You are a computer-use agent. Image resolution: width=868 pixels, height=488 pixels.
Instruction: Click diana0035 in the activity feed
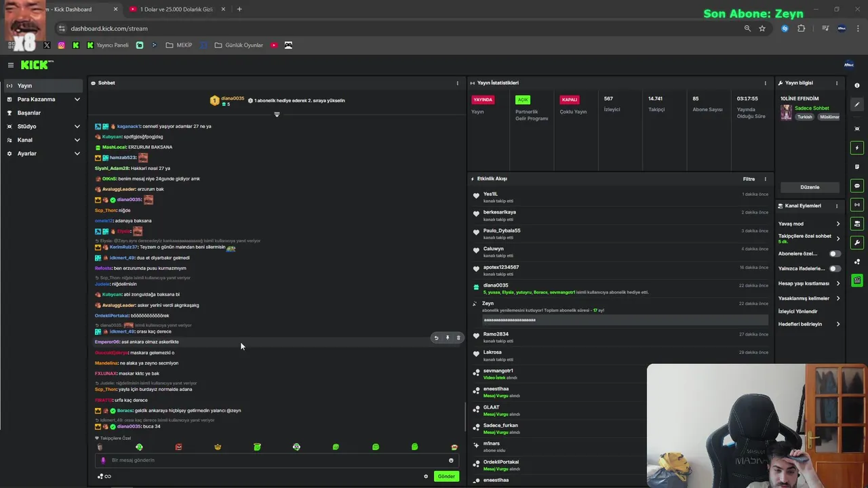(496, 285)
